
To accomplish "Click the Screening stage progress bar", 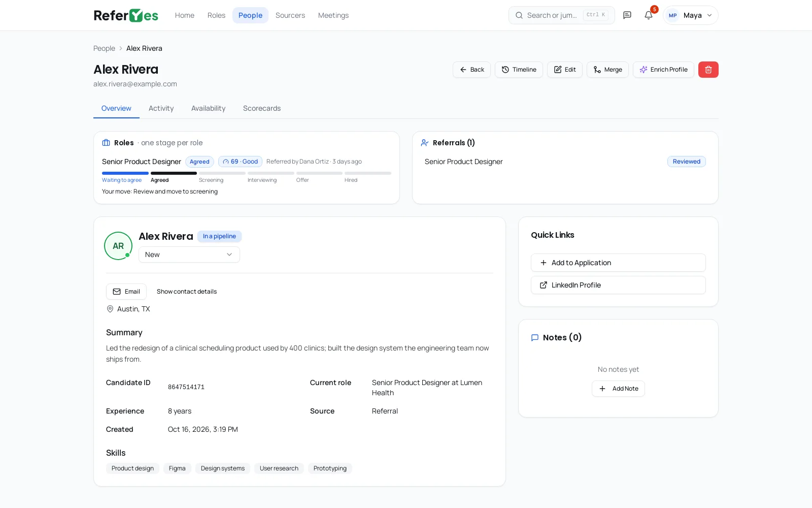I will (x=222, y=173).
